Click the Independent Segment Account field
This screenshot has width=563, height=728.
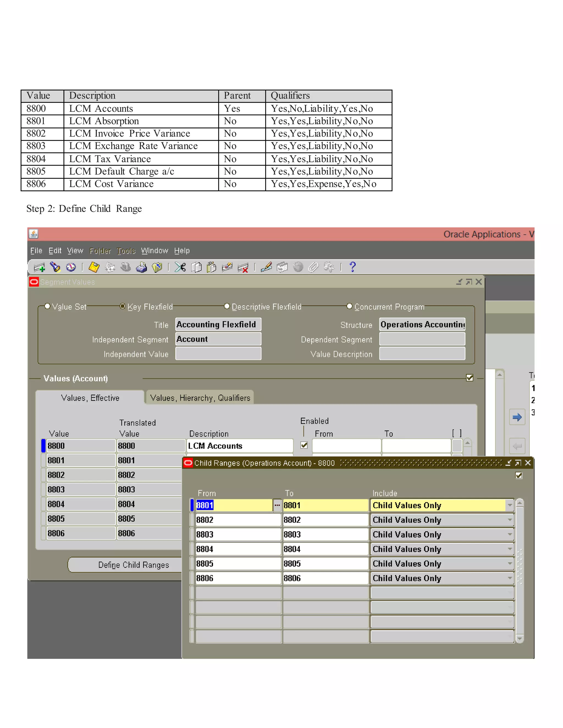tap(219, 339)
